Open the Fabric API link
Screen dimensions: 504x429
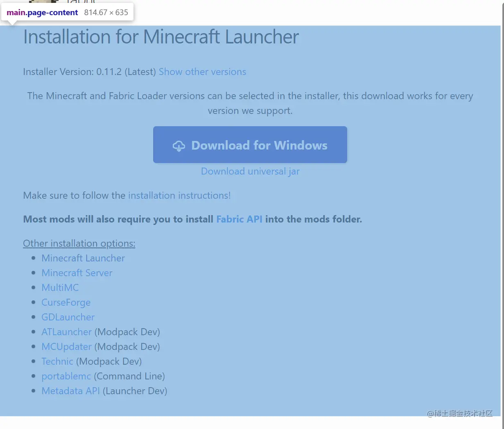click(x=239, y=219)
